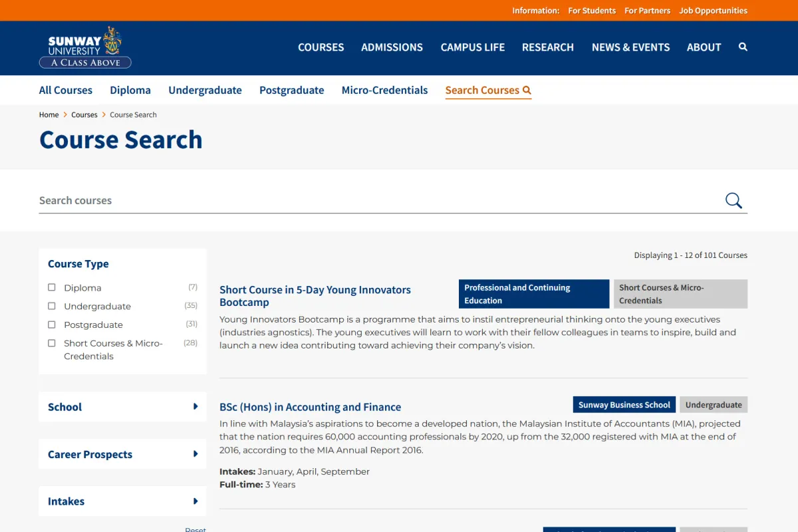Reset the course filters
Image resolution: width=798 pixels, height=532 pixels.
pyautogui.click(x=196, y=529)
